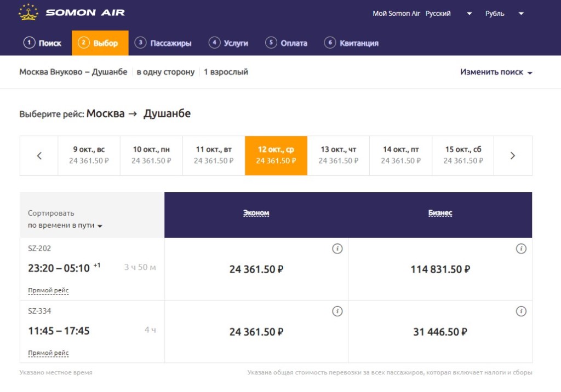Select the 13 окт., чт date tab

pos(338,155)
